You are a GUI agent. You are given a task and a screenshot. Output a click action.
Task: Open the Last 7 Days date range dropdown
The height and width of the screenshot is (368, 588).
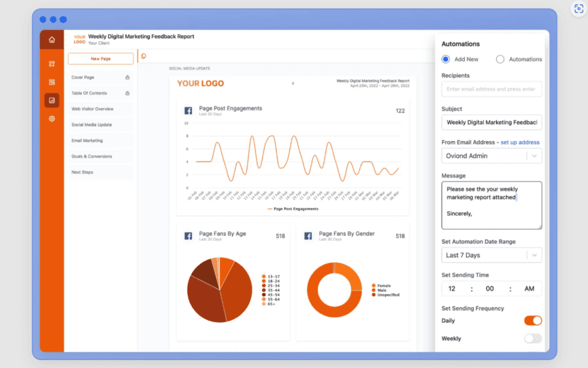[492, 255]
